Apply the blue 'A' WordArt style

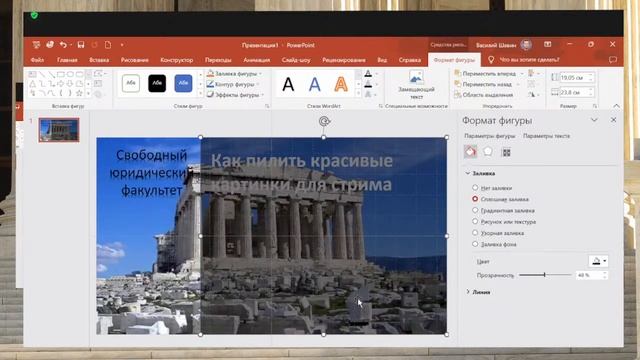(314, 84)
